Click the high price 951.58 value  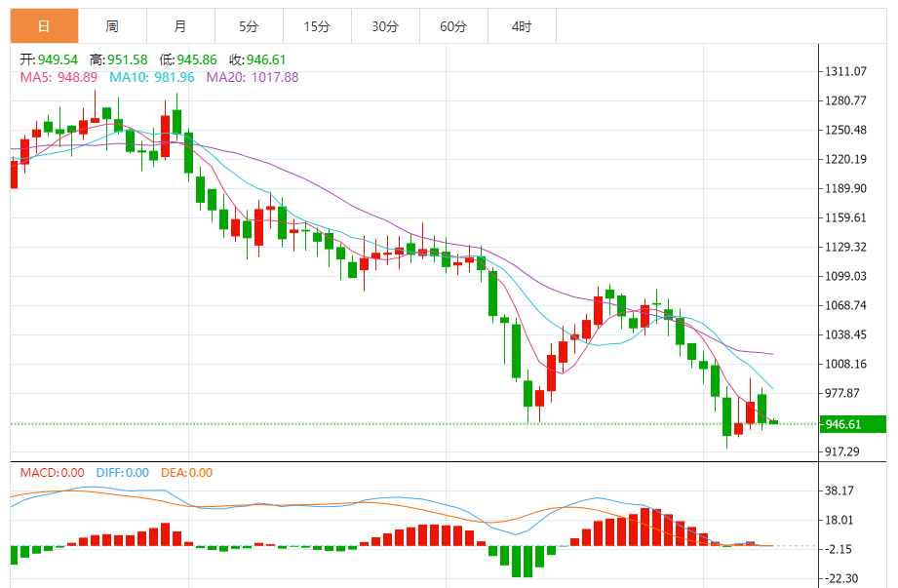pos(127,59)
